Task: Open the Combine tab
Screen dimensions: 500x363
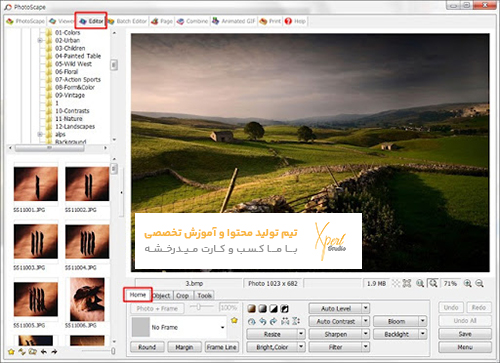Action: [x=192, y=21]
